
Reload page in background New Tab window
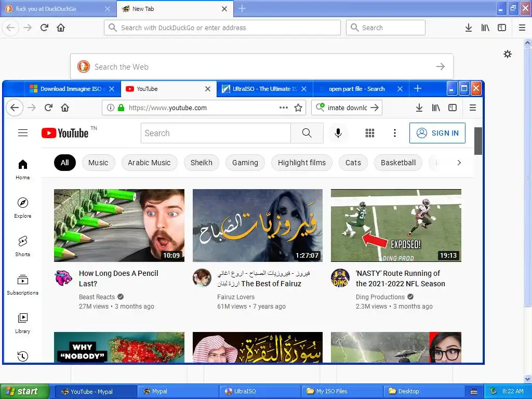(45, 28)
